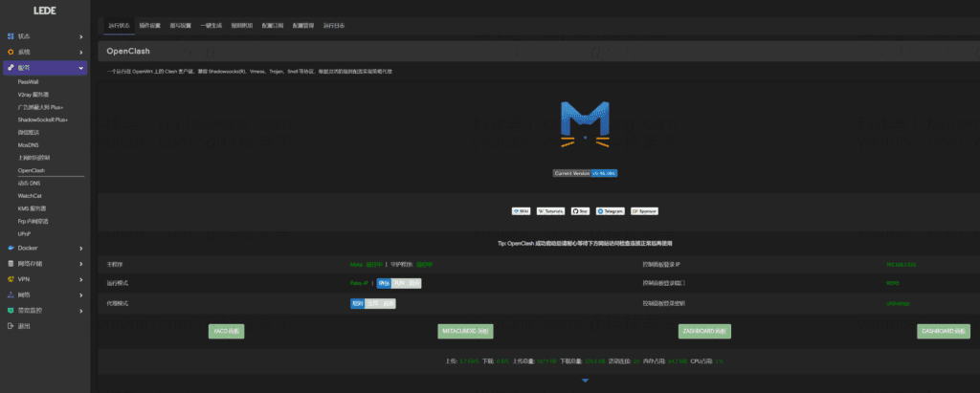This screenshot has height=393, width=980.
Task: Expand the 网络存储 sidebar chevron
Action: [81, 264]
